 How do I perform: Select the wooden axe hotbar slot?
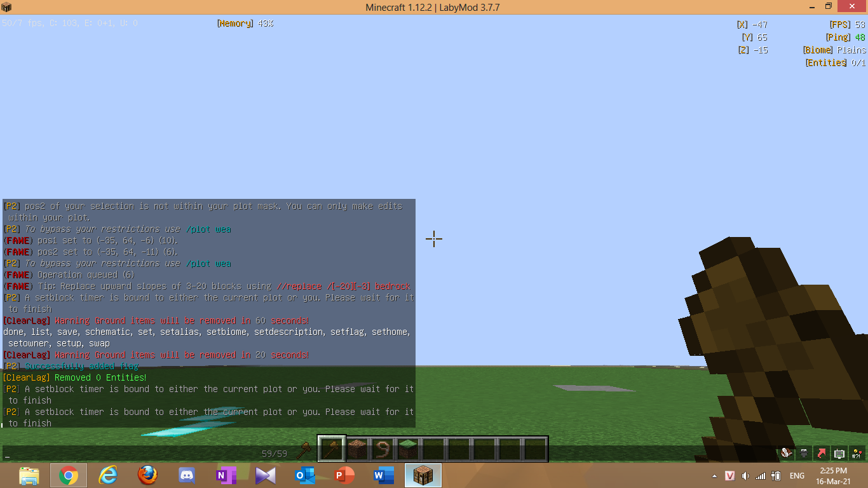[x=332, y=449]
